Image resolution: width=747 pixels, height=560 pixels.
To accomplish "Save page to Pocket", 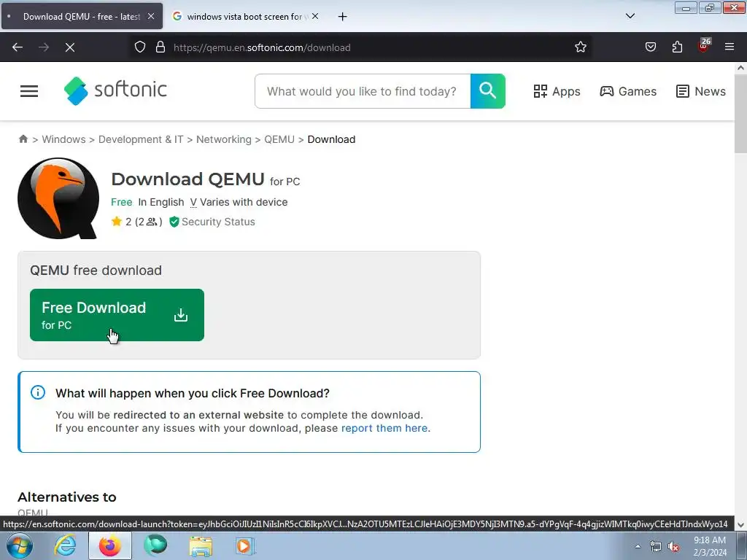I will click(x=650, y=47).
